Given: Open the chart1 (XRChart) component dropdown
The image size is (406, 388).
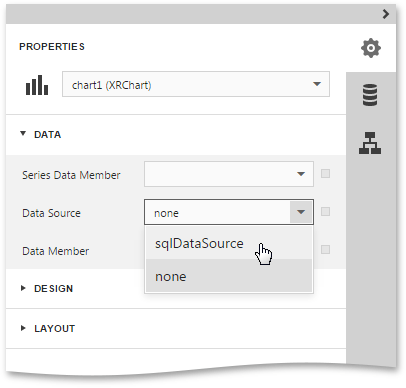Looking at the screenshot, I should 196,84.
